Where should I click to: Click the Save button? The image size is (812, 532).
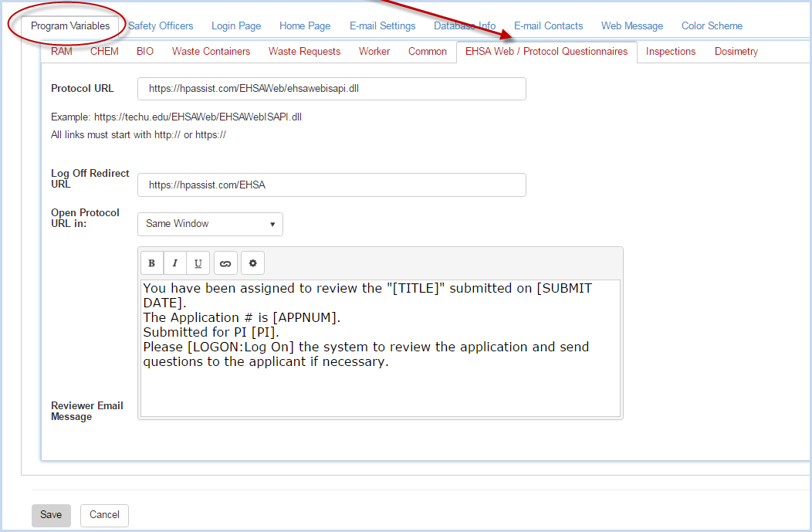point(51,516)
